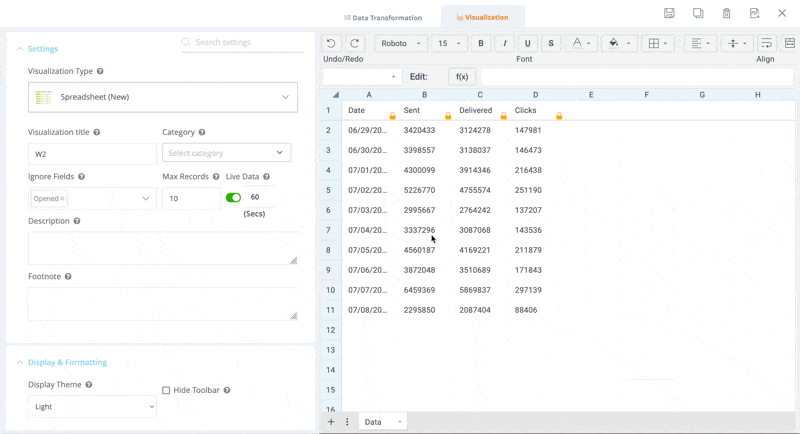800x434 pixels.
Task: Open the Data sheet tab dropdown arrow
Action: [x=399, y=422]
